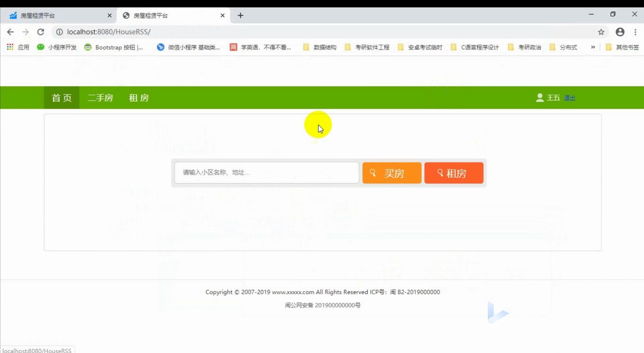Click the 闽公网安备 201900000000号 text

[x=323, y=305]
